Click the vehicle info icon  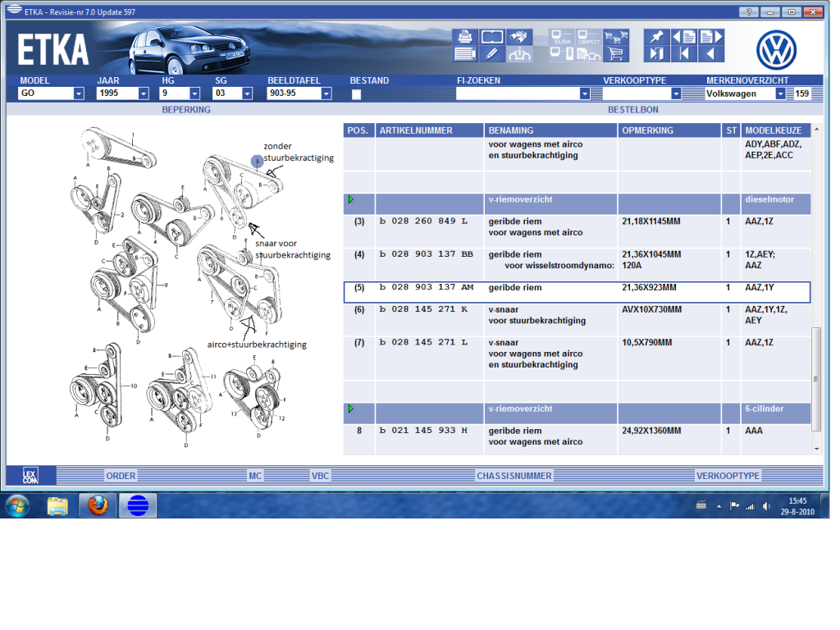[x=519, y=53]
